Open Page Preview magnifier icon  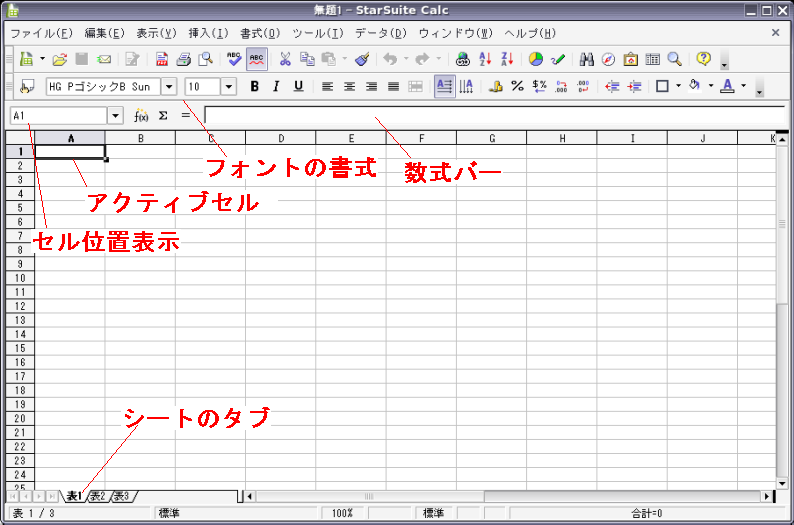[x=206, y=59]
